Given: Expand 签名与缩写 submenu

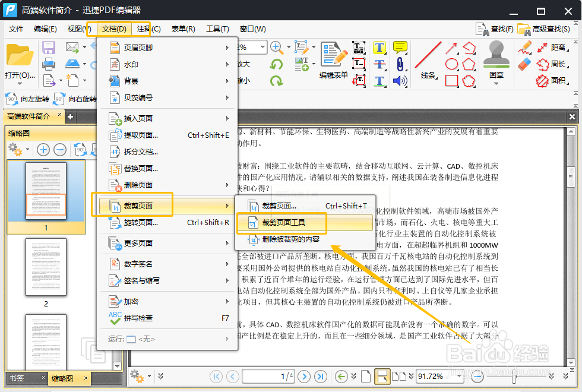Looking at the screenshot, I should click(x=169, y=280).
